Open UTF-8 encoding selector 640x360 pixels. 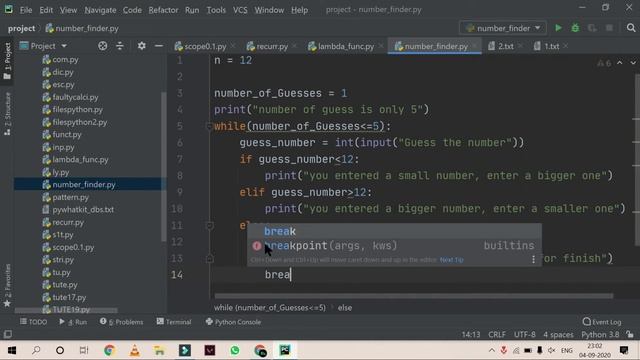(x=524, y=334)
